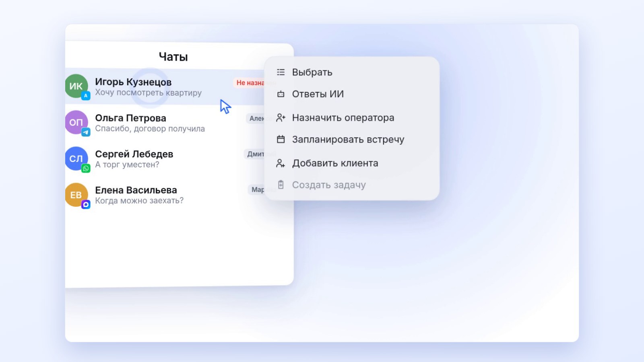
Task: Click the person icon beside Добавить клиента
Action: 281,163
